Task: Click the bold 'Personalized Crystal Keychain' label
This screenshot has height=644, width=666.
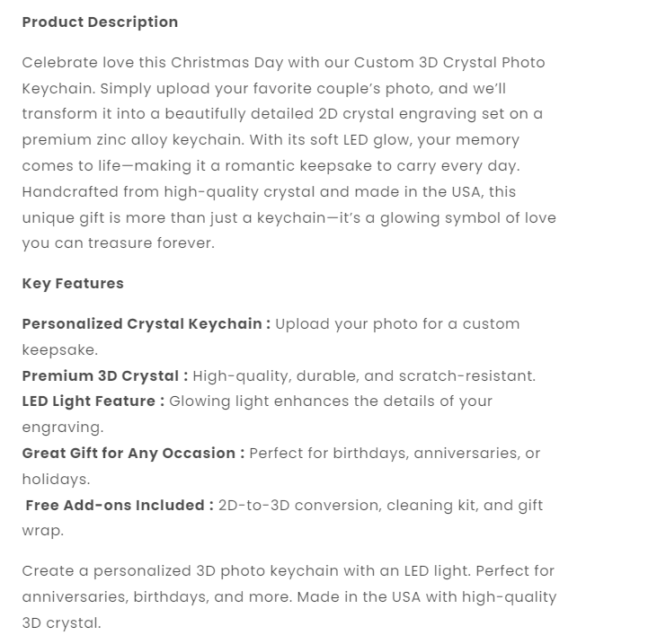Action: click(146, 324)
